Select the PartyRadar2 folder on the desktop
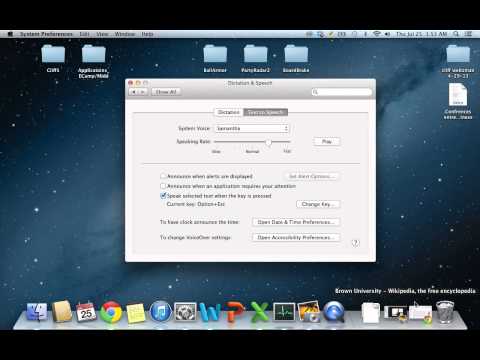 [255, 58]
